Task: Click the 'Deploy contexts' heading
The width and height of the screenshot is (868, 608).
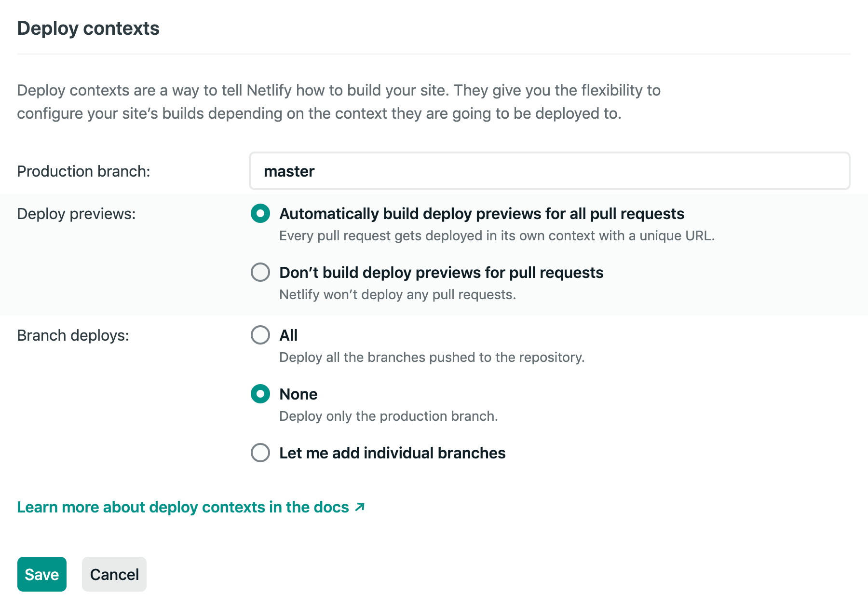Action: pos(88,28)
